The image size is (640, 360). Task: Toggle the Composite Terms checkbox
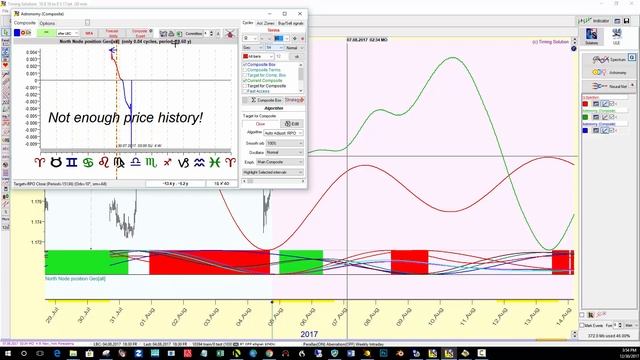click(245, 70)
